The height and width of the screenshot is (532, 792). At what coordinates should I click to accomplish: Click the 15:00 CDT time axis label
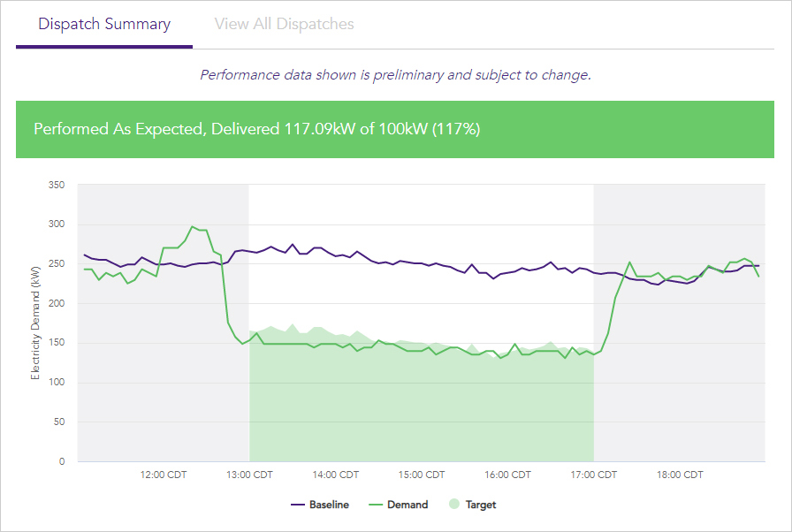click(x=422, y=475)
